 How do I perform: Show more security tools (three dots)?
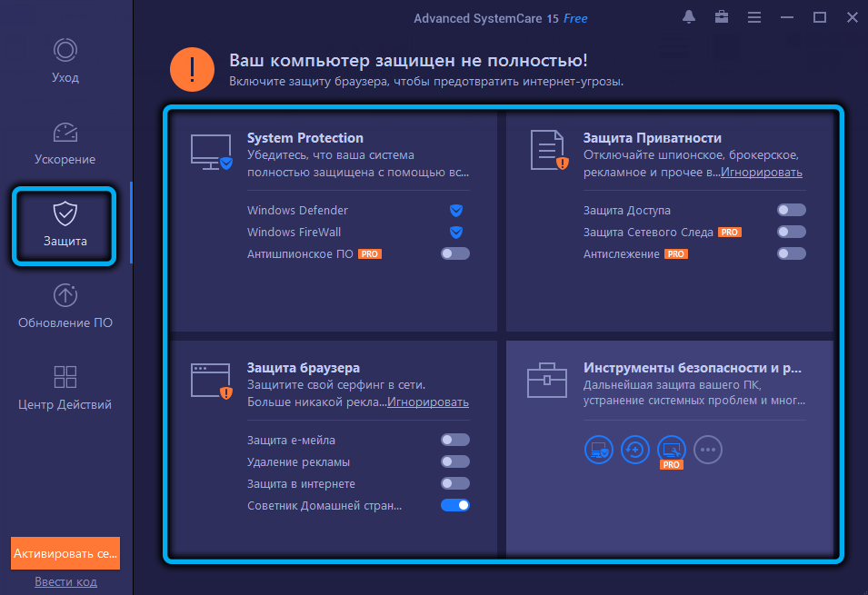pos(708,450)
